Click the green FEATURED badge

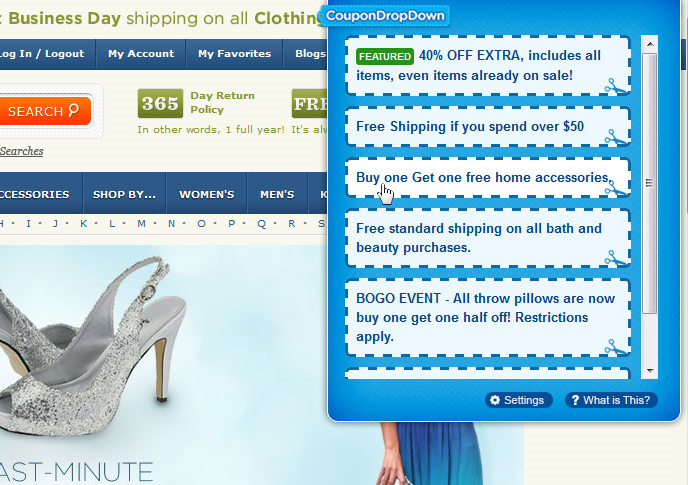point(384,56)
